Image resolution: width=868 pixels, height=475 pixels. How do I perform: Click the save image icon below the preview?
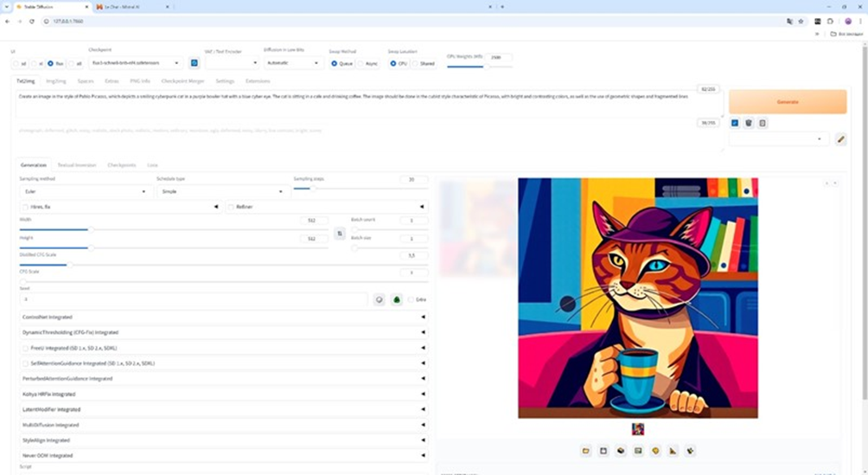603,451
